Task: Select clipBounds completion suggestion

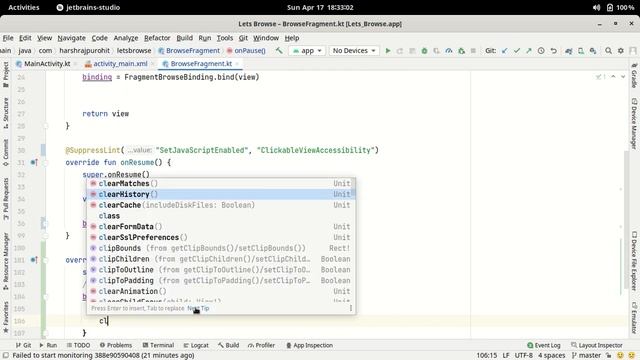Action: click(221, 248)
